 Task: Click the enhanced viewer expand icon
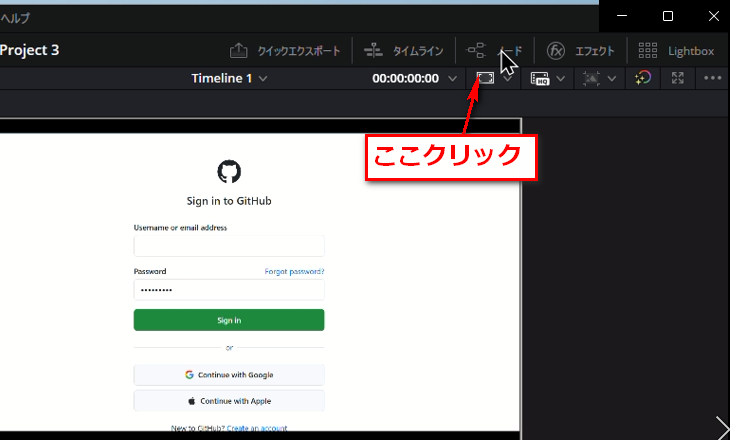point(678,78)
